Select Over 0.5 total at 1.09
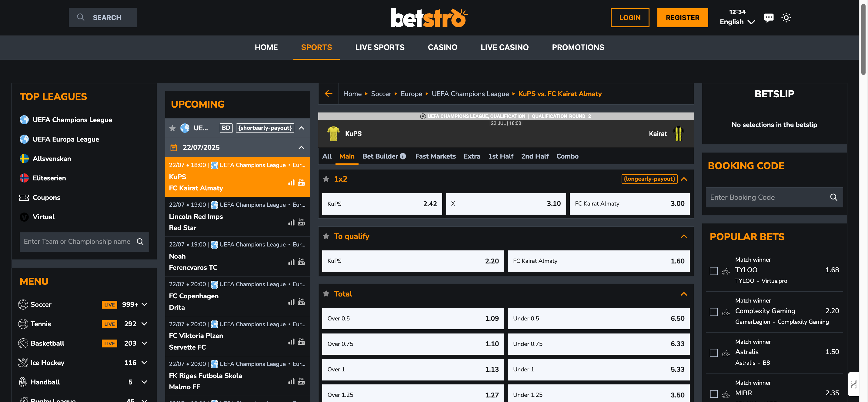Viewport: 868px width, 402px height. pyautogui.click(x=413, y=318)
